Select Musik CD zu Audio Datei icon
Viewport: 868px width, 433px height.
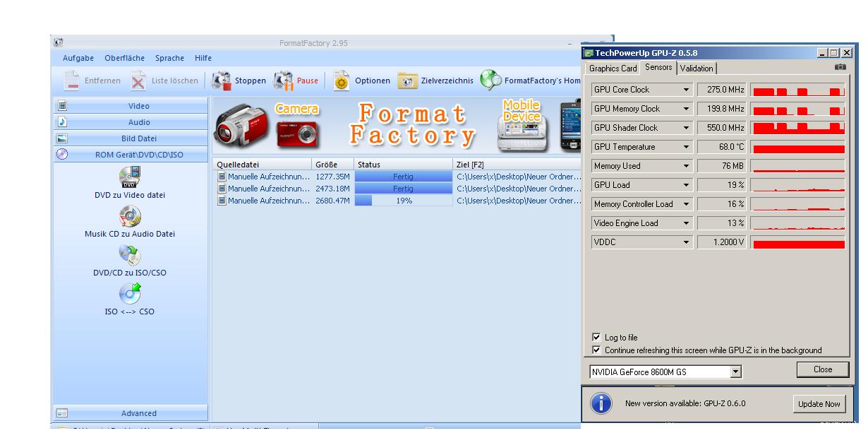pos(130,216)
